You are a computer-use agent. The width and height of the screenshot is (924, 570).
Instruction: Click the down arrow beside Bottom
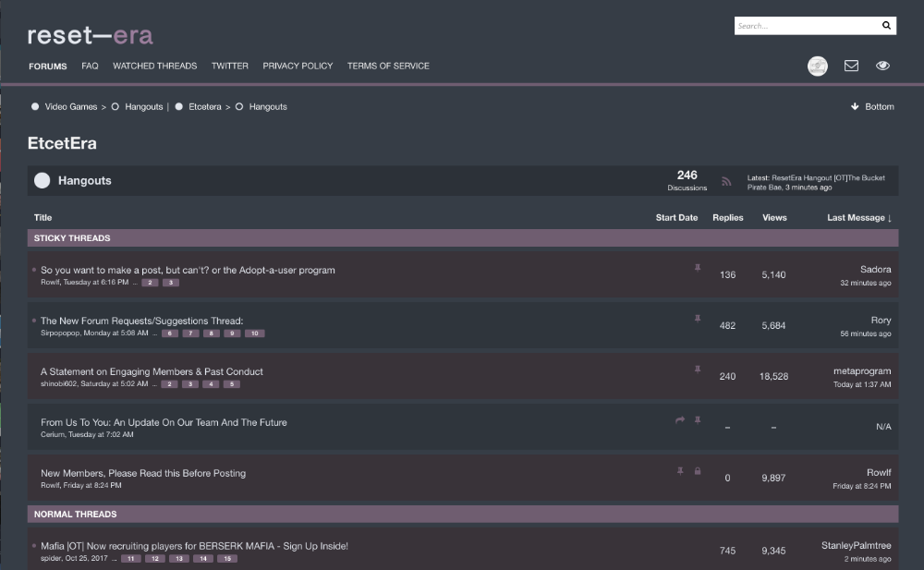coord(855,106)
